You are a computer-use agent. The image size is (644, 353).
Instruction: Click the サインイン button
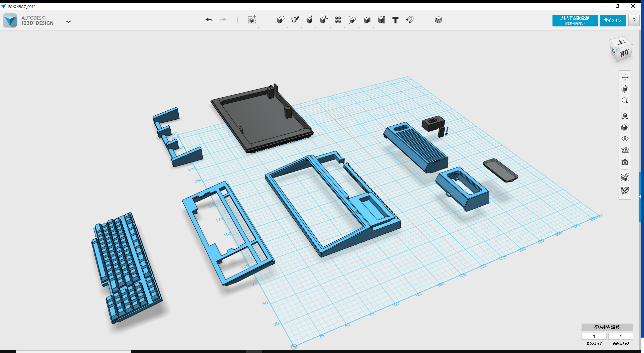click(x=613, y=20)
